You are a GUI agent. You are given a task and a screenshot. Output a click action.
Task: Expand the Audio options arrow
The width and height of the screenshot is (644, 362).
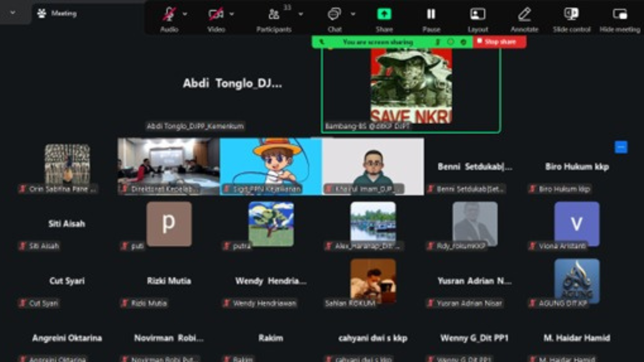(185, 14)
